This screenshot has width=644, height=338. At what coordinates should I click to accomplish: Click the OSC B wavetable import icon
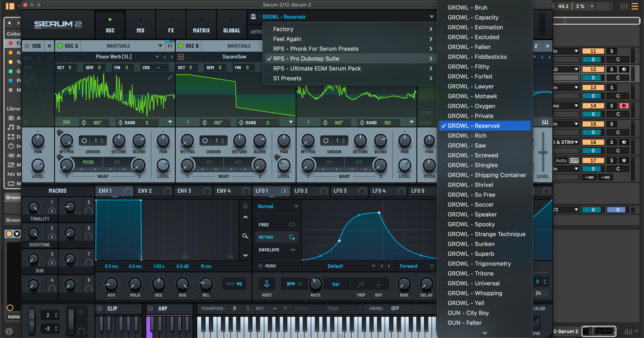tap(181, 57)
